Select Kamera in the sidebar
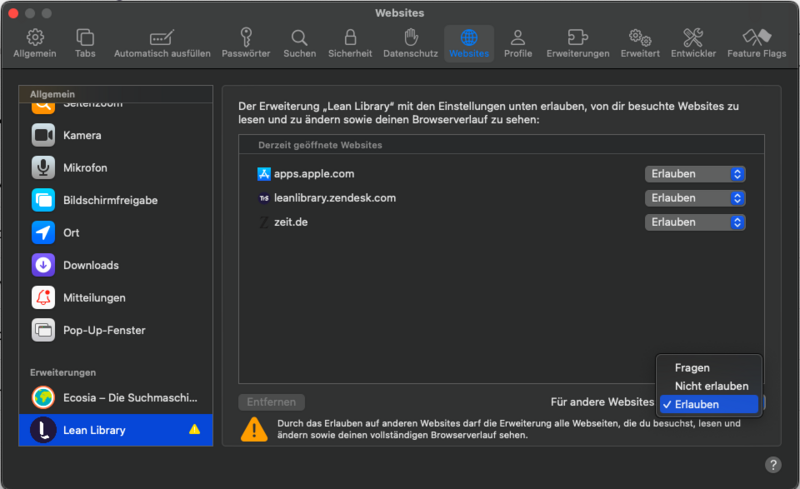 pyautogui.click(x=81, y=135)
